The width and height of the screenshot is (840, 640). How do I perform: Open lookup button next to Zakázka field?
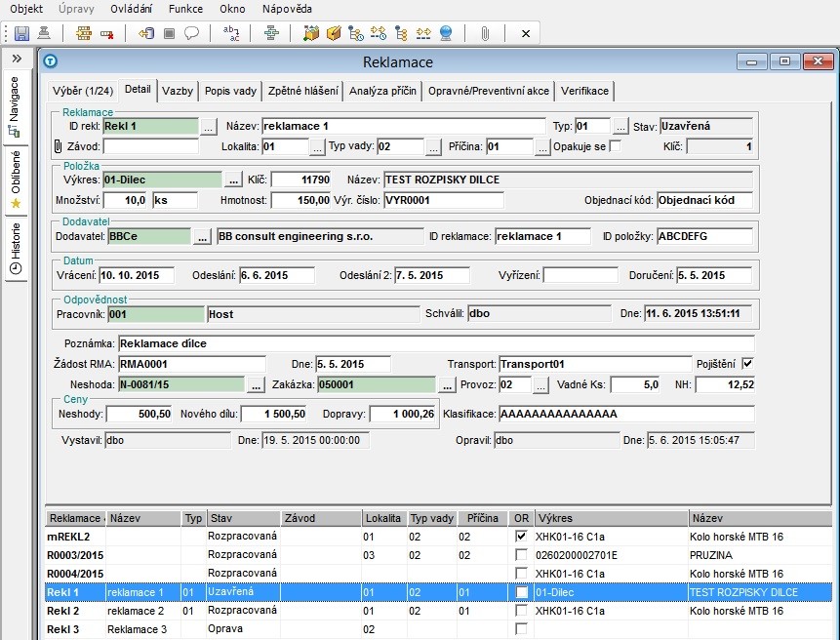(447, 385)
